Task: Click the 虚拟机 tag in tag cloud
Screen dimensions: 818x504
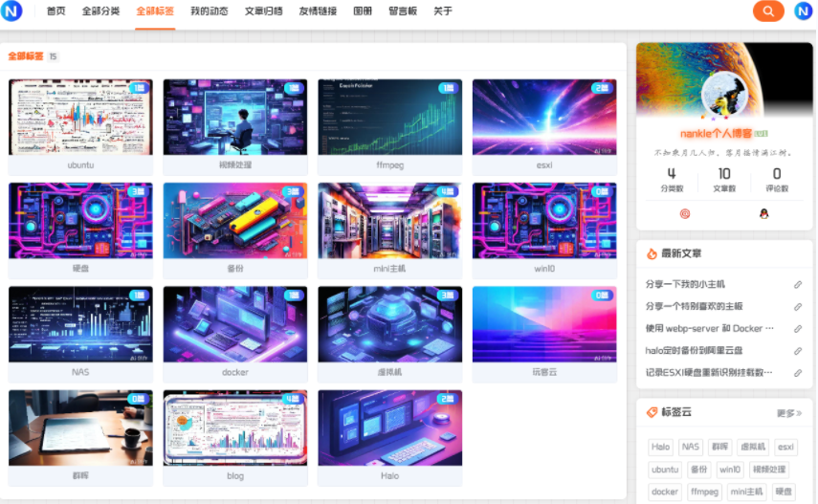Action: 753,447
